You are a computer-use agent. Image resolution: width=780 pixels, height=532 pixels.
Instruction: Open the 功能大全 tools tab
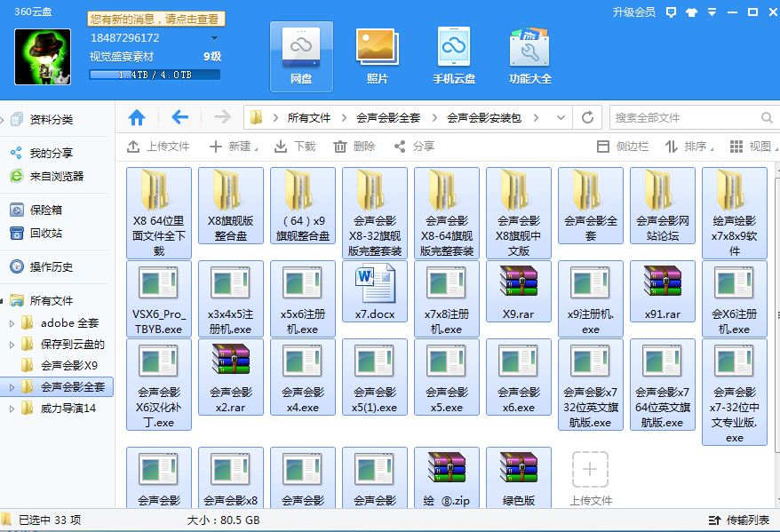(x=530, y=56)
